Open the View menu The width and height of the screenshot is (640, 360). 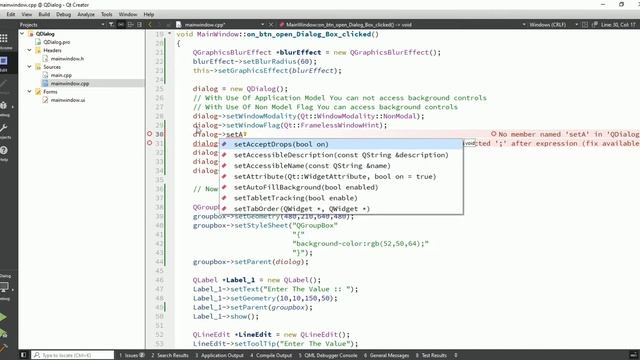pyautogui.click(x=27, y=14)
